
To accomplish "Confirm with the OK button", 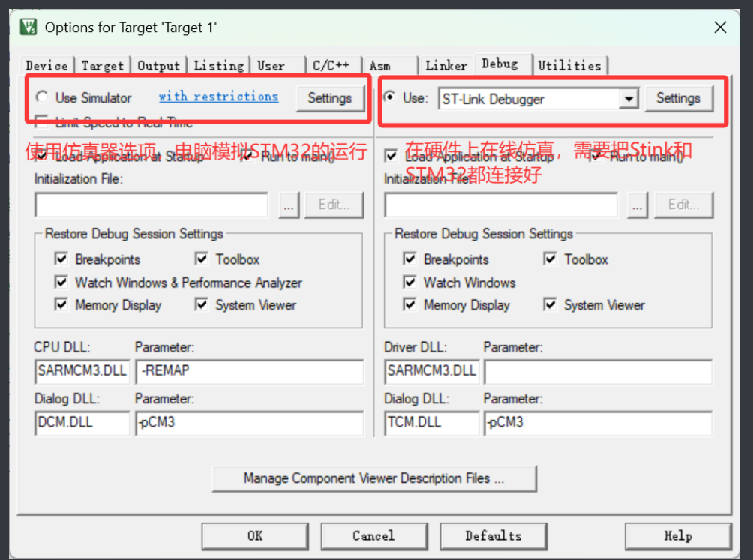I will pos(255,536).
